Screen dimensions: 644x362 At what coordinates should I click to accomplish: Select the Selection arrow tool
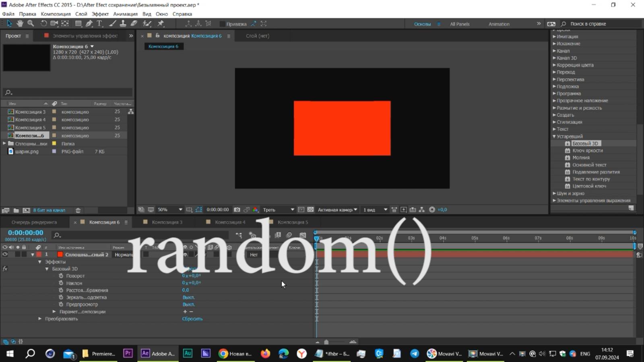(x=9, y=24)
